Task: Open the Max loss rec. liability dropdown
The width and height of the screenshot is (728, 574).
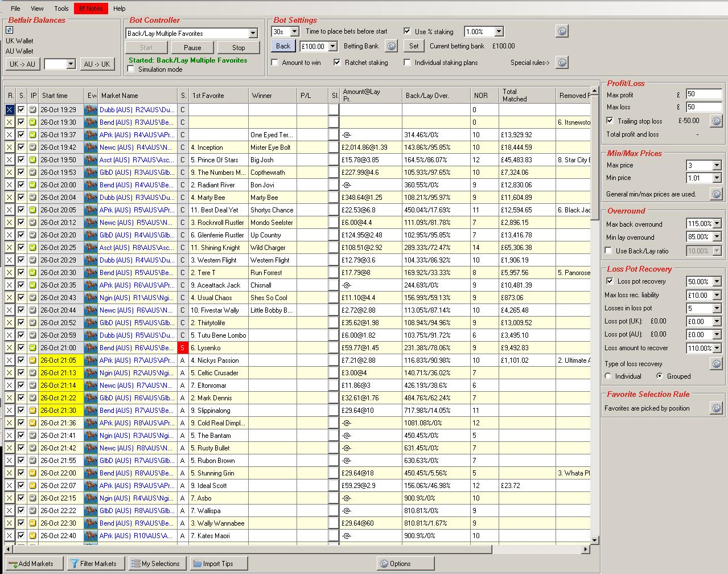Action: click(717, 295)
